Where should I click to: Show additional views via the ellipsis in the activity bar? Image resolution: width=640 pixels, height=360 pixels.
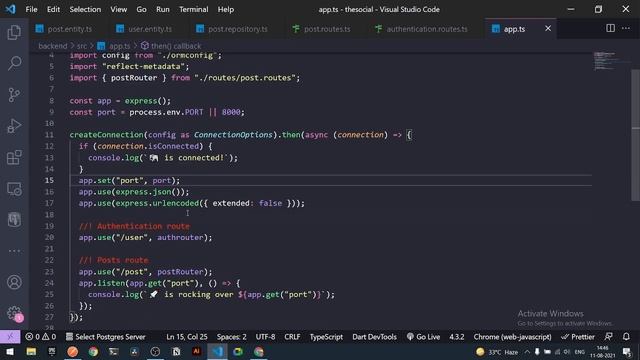14,251
